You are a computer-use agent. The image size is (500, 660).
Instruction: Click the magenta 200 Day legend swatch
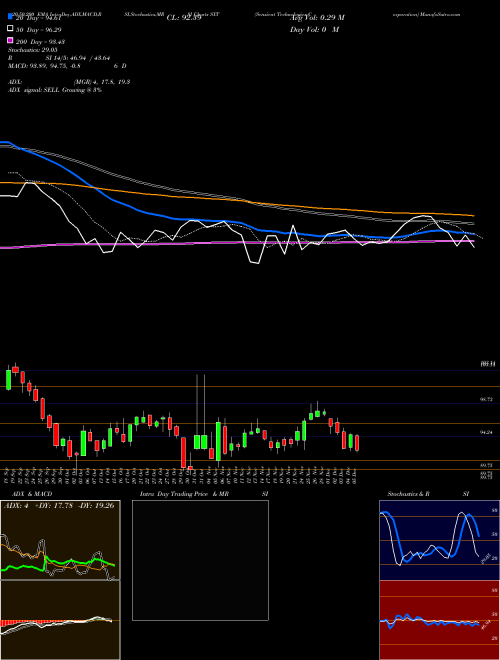tap(10, 41)
